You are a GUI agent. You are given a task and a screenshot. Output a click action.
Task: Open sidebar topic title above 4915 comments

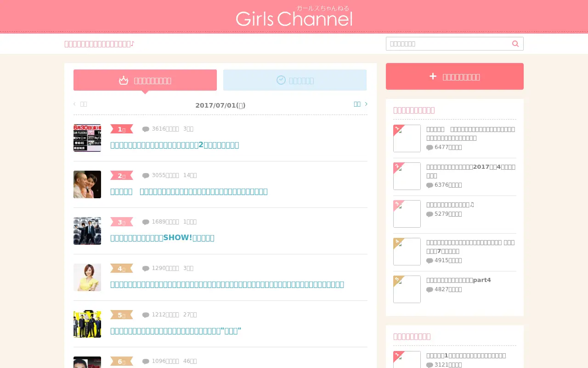click(x=471, y=247)
